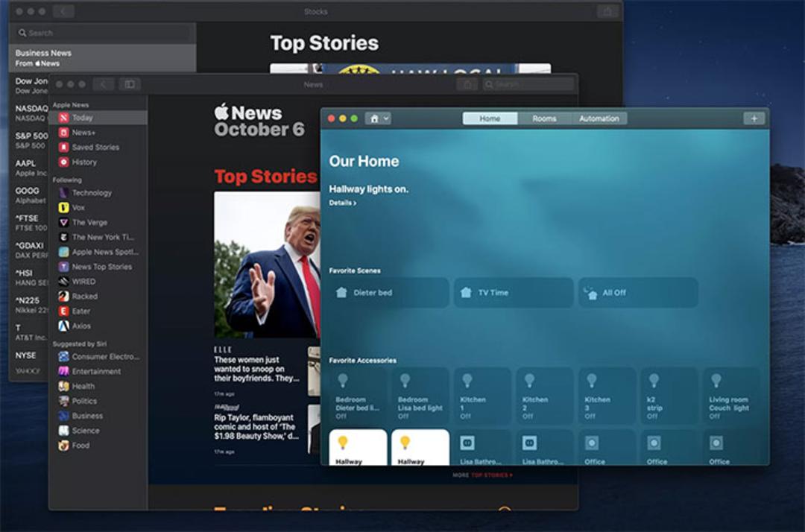805x532 pixels.
Task: Open the top story photo thumbnail
Action: click(x=267, y=265)
